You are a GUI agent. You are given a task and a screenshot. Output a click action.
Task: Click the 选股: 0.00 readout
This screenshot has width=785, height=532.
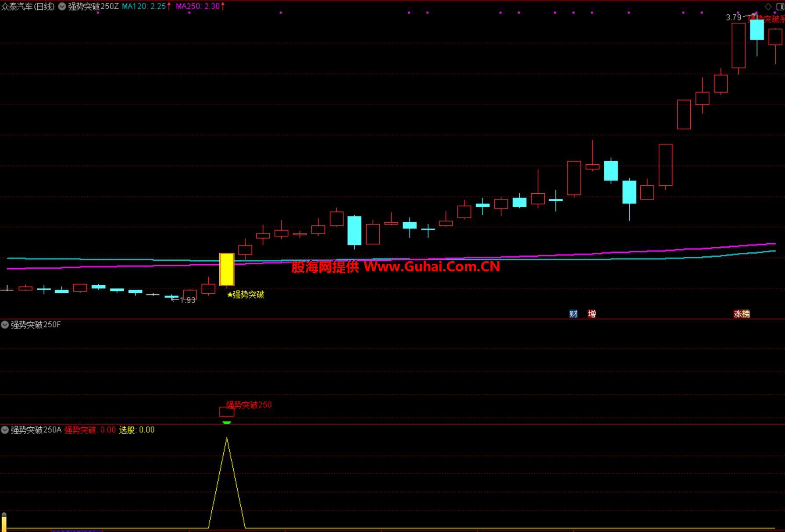click(137, 430)
